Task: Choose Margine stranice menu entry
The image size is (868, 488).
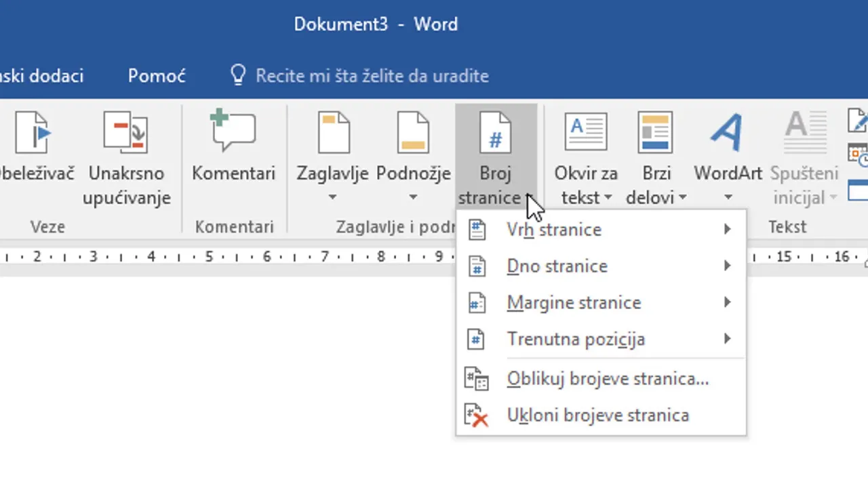Action: (x=601, y=302)
